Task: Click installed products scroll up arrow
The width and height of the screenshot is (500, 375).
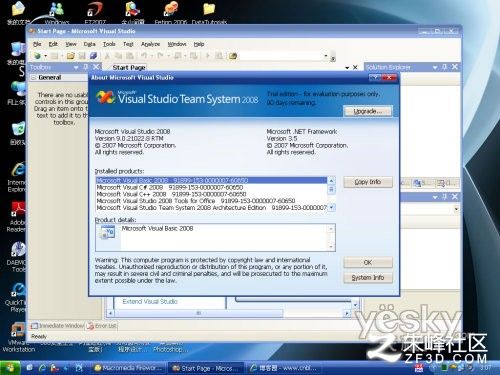Action: click(331, 181)
